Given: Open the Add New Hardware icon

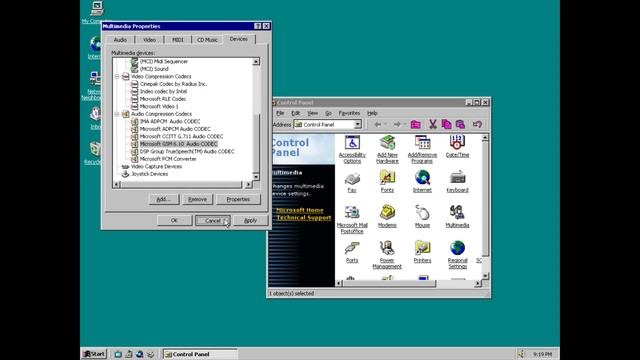Looking at the screenshot, I should point(387,149).
